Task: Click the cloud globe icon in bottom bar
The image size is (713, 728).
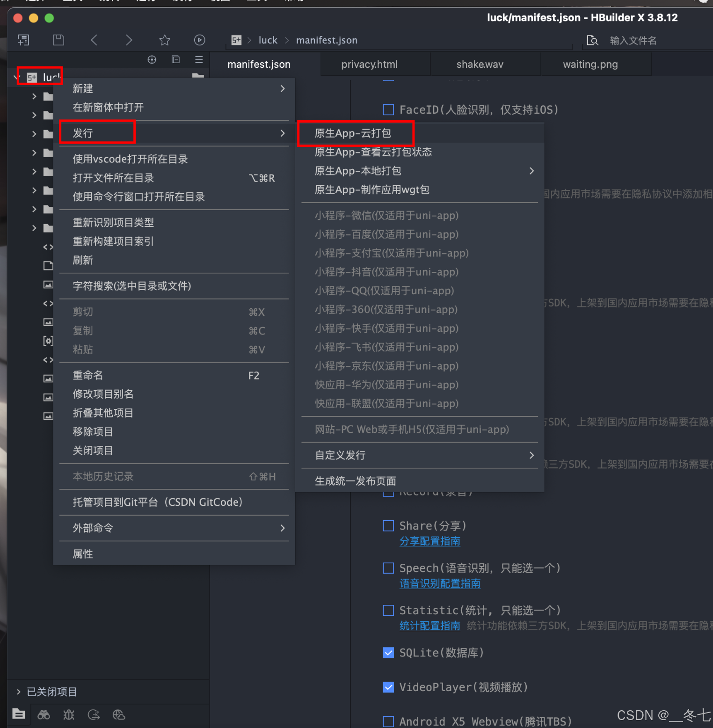Action: pyautogui.click(x=119, y=714)
